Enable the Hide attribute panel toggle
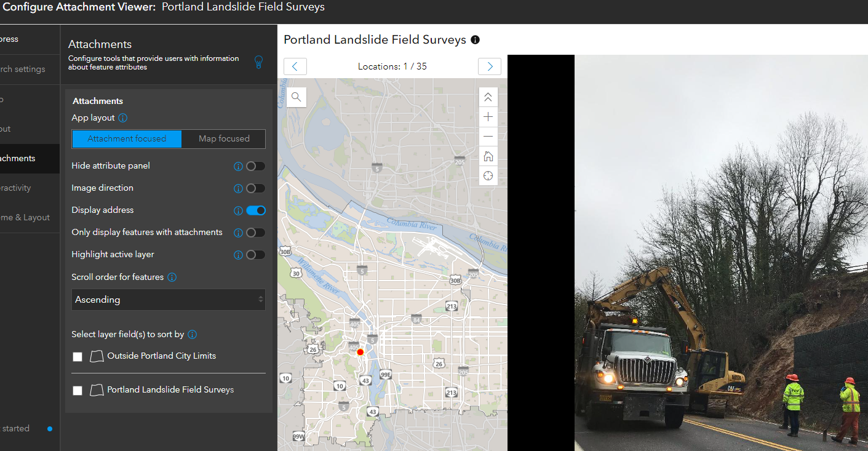Screen dimensions: 868x451 [257, 166]
